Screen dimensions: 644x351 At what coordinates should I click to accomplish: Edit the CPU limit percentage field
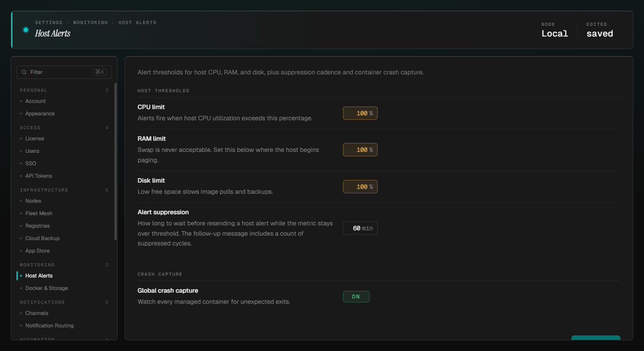pos(360,113)
